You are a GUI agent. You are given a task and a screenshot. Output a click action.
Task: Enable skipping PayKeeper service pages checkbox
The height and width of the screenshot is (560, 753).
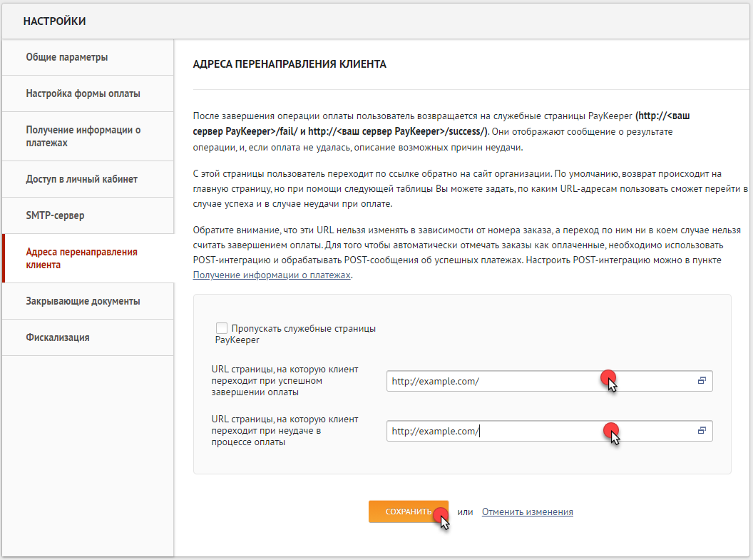tap(222, 328)
